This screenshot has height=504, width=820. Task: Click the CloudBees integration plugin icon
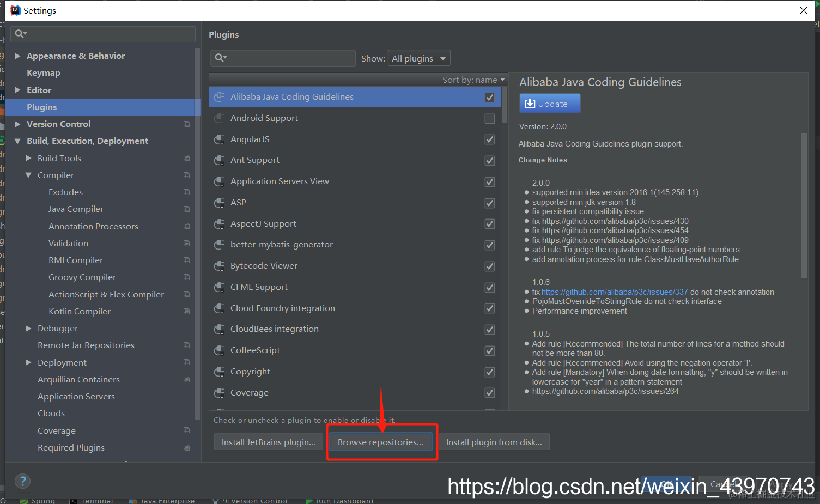219,329
